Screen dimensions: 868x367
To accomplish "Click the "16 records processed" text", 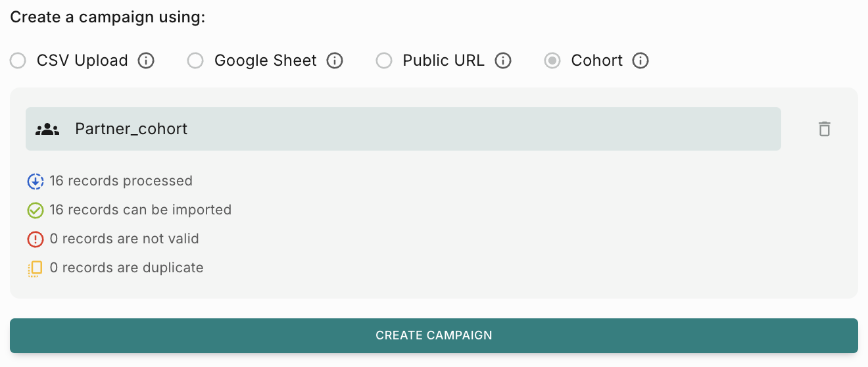I will tap(121, 181).
